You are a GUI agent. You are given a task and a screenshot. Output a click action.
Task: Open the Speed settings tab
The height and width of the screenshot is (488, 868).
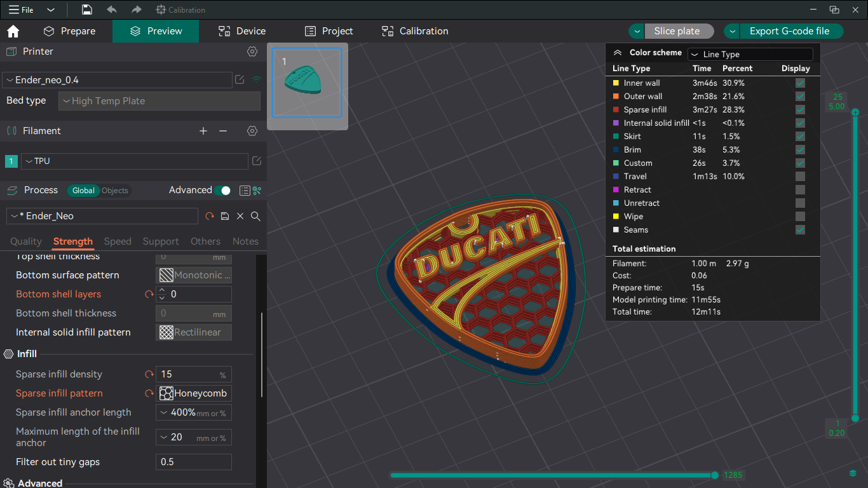(118, 241)
